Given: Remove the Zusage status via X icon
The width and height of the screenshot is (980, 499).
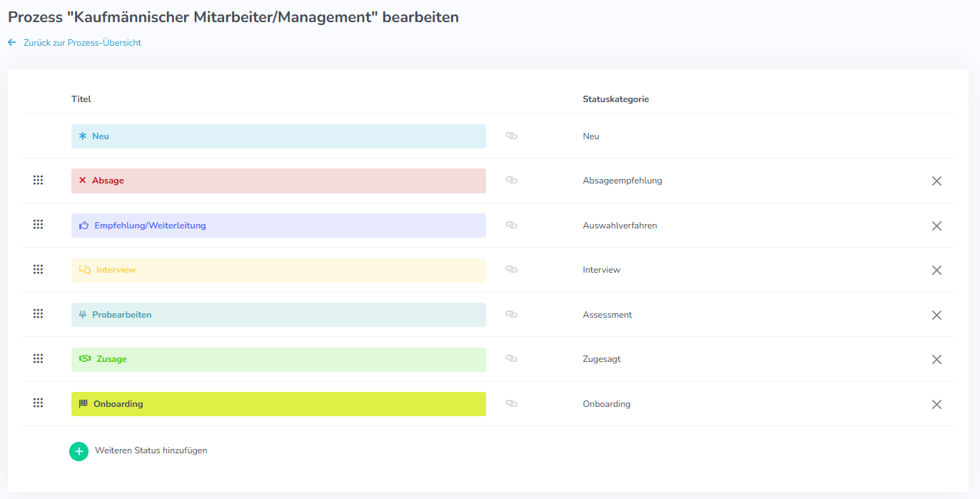Looking at the screenshot, I should click(936, 360).
